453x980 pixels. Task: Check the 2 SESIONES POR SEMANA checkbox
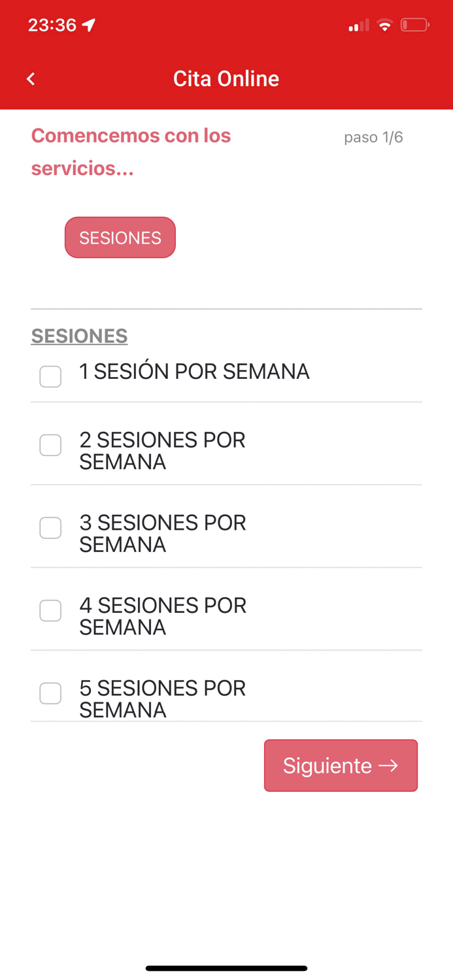click(50, 445)
